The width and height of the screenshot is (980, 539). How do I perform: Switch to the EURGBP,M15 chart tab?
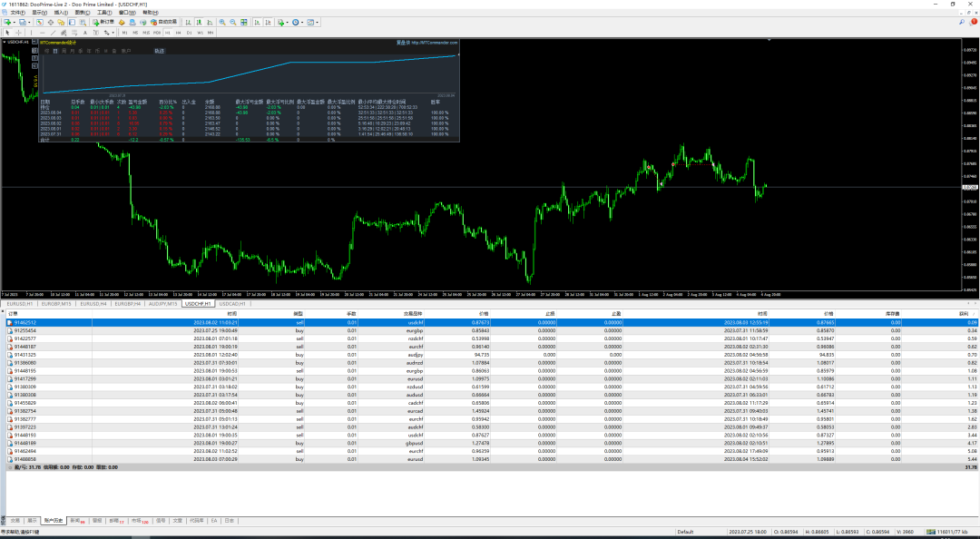(55, 303)
